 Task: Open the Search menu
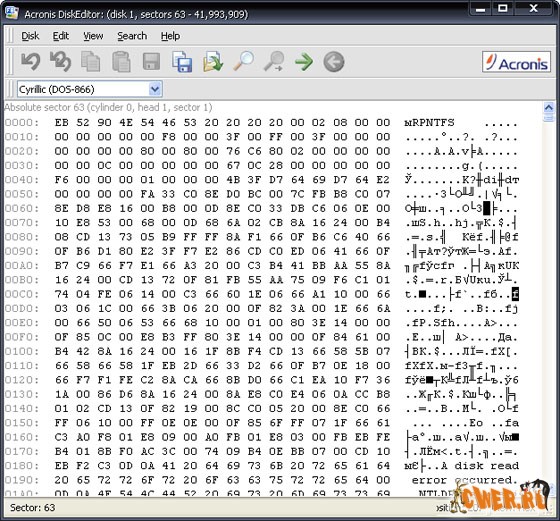click(x=132, y=36)
